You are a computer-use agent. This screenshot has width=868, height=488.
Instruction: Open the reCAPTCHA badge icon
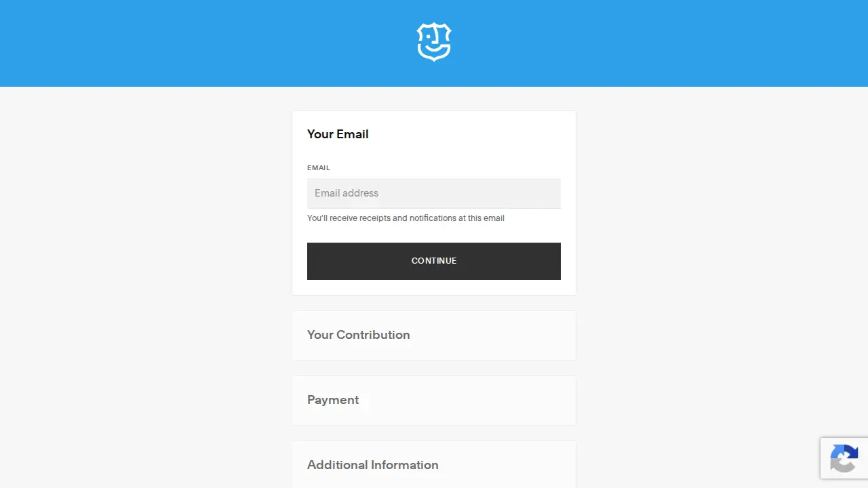pos(844,458)
